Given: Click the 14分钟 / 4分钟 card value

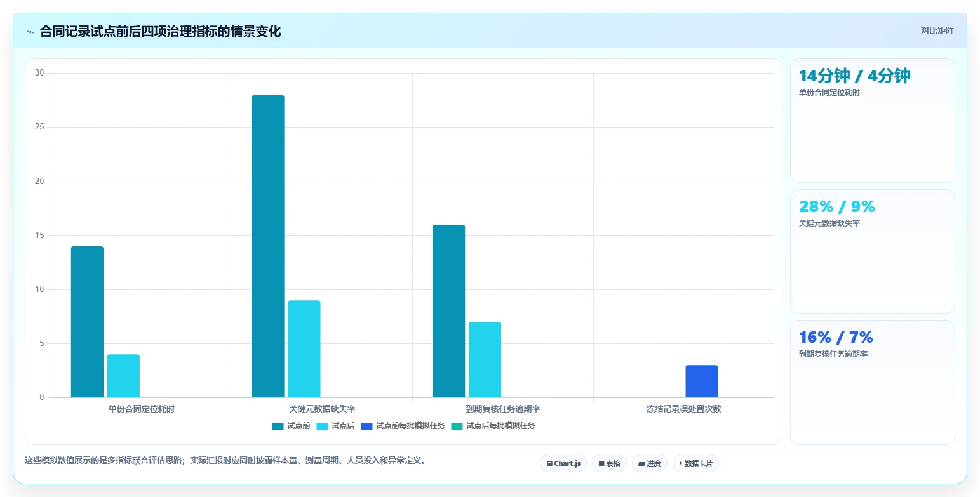Looking at the screenshot, I should click(x=855, y=76).
